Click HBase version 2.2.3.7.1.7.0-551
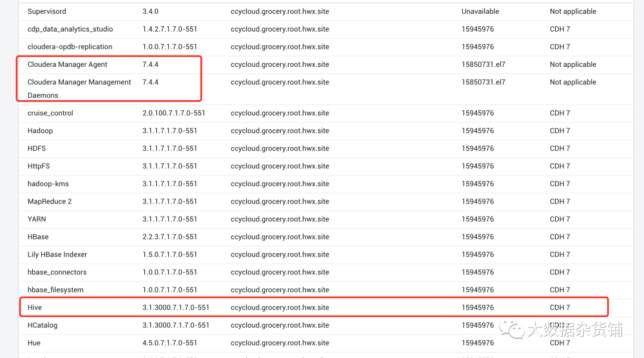The image size is (644, 358). (x=169, y=237)
